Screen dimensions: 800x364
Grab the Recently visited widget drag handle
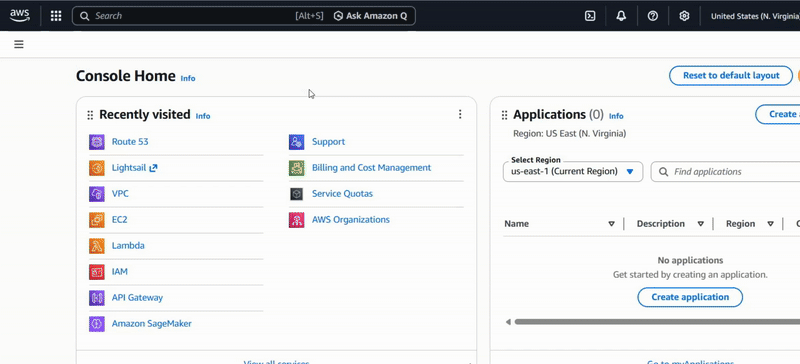pyautogui.click(x=90, y=115)
